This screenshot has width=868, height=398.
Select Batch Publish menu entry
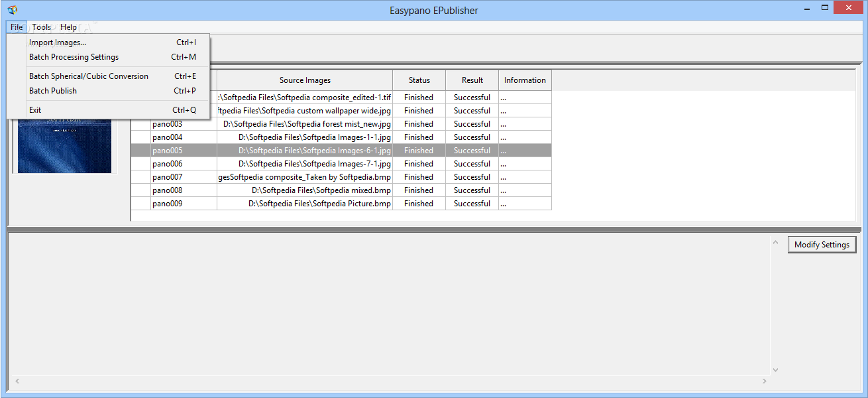(x=108, y=91)
